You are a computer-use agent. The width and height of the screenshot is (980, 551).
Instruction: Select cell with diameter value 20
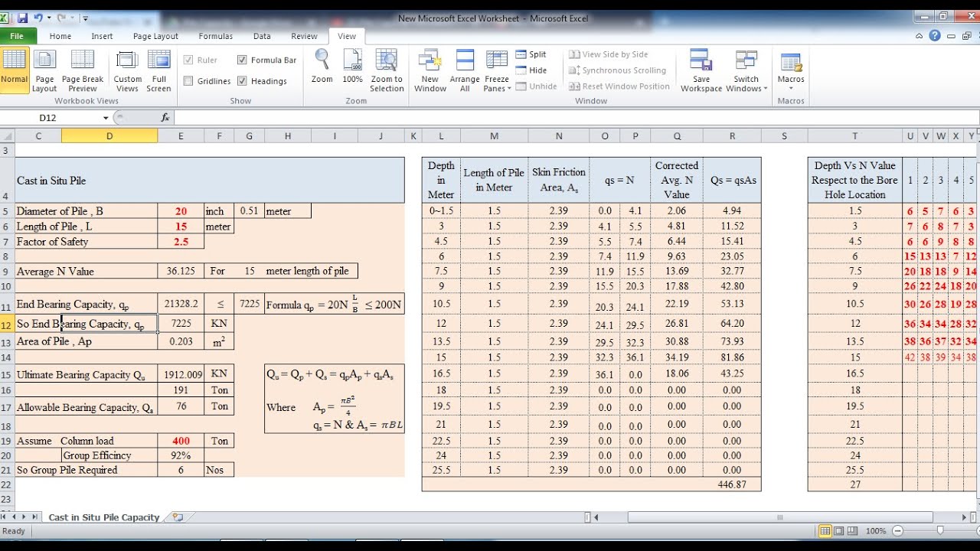[181, 211]
